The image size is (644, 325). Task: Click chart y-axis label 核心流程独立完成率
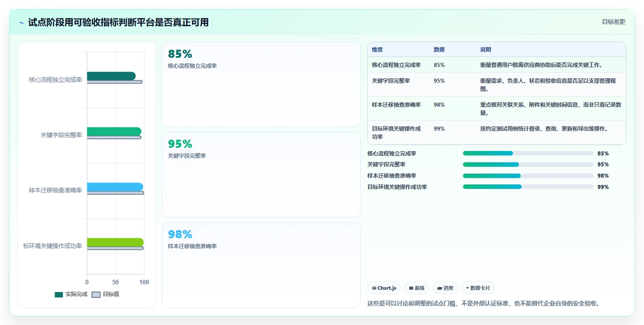coord(56,80)
